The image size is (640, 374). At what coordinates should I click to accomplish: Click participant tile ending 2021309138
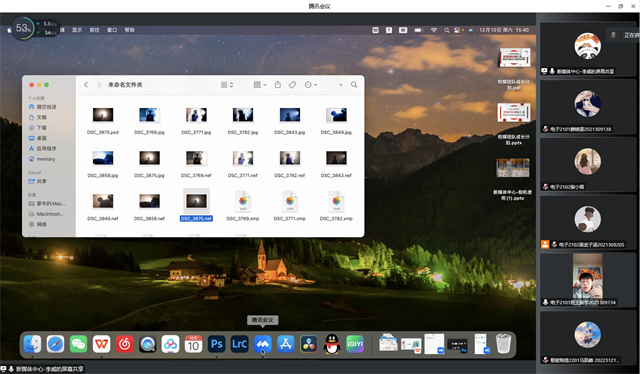point(587,107)
